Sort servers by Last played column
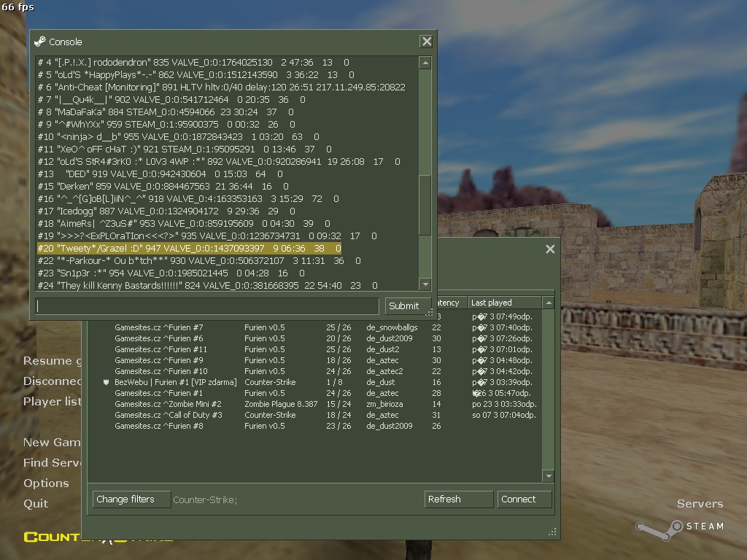This screenshot has height=560, width=747. (x=505, y=303)
